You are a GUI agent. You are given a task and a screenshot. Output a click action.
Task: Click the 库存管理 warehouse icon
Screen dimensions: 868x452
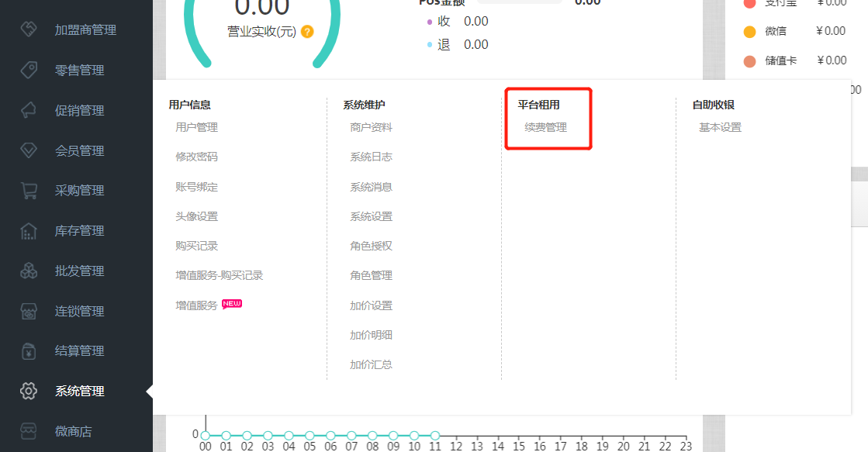29,230
